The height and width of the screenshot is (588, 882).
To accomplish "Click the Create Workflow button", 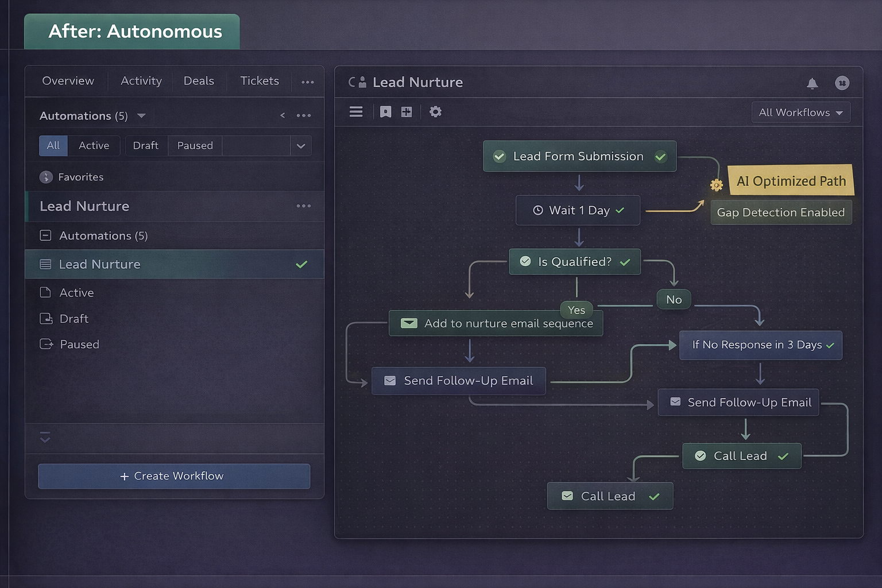I will click(174, 476).
